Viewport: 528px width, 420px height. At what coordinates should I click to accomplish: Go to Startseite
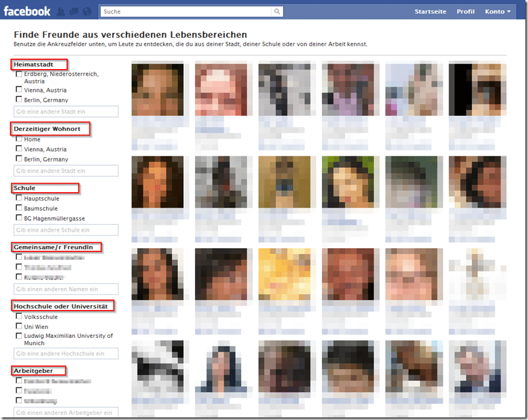430,12
